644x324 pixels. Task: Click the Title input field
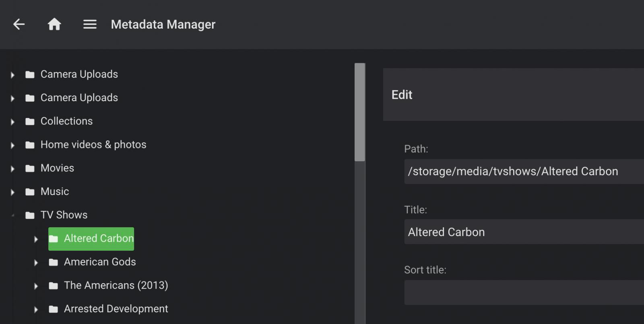point(523,232)
